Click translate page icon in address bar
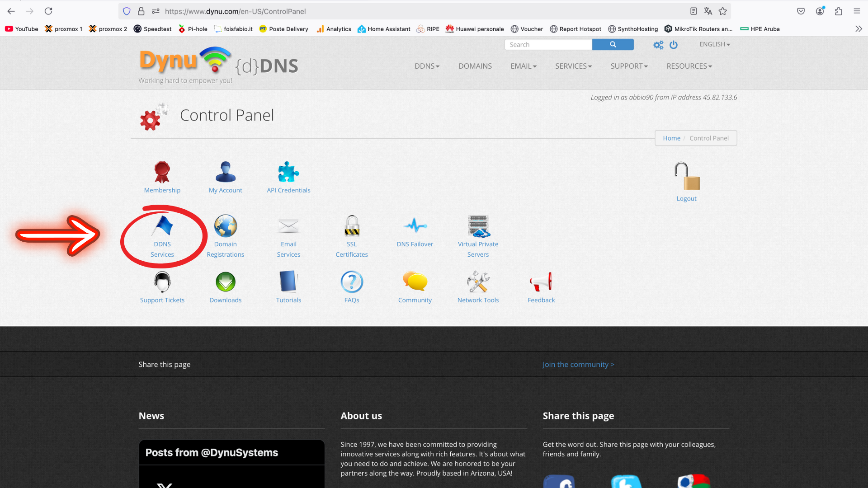Image resolution: width=868 pixels, height=488 pixels. tap(708, 11)
